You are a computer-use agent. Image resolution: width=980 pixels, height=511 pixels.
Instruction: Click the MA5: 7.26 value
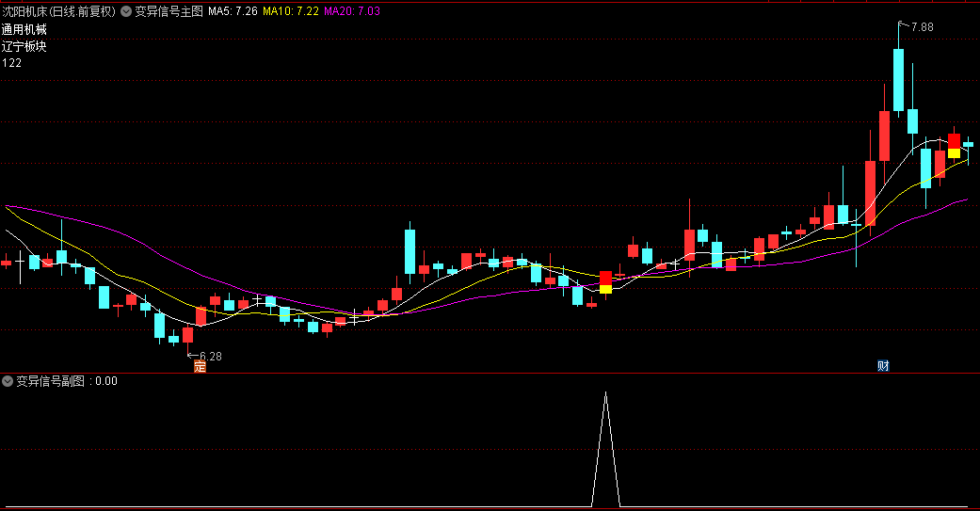(x=233, y=11)
